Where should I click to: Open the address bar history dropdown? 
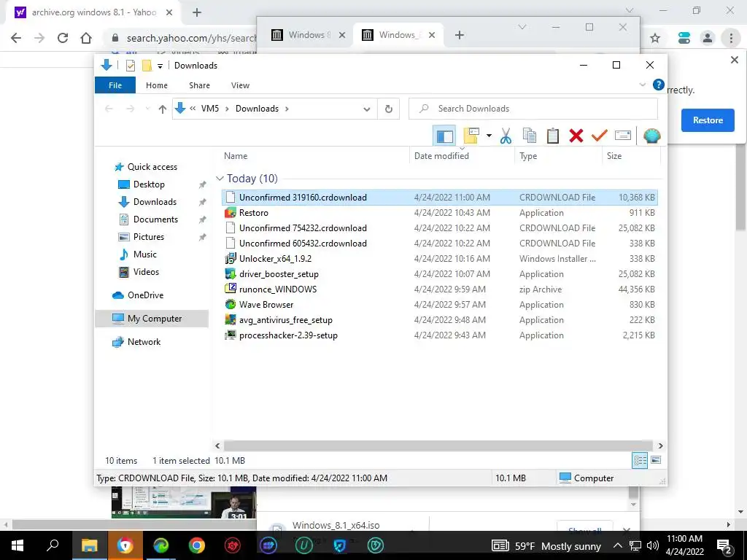coord(366,109)
